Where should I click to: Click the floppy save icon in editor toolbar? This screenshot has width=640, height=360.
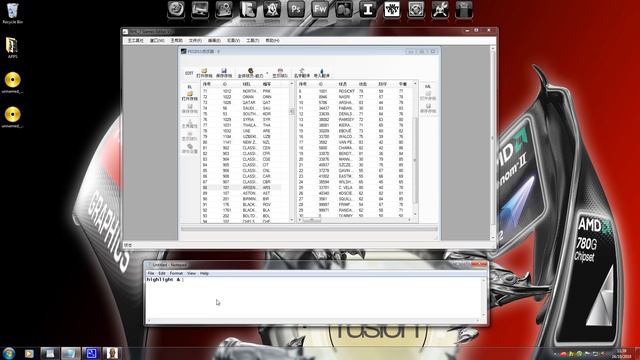pyautogui.click(x=224, y=73)
